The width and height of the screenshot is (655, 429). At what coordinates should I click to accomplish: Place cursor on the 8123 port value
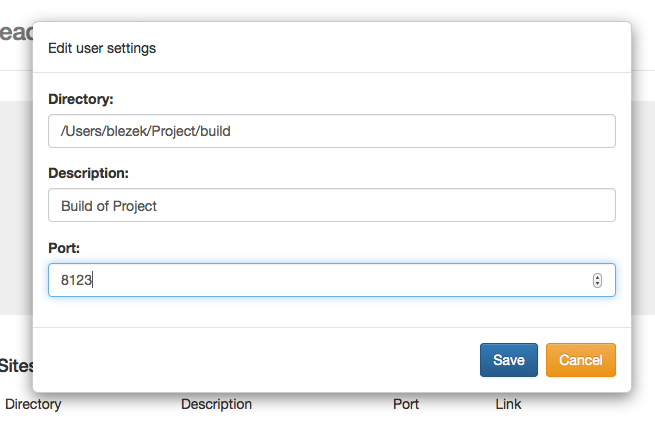76,280
